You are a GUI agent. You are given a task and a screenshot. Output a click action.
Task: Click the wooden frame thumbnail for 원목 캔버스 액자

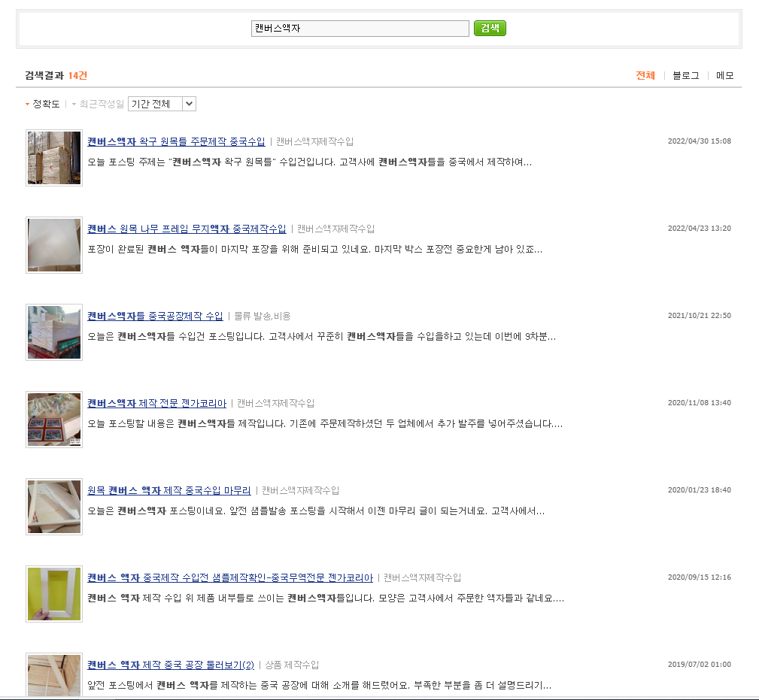[54, 507]
